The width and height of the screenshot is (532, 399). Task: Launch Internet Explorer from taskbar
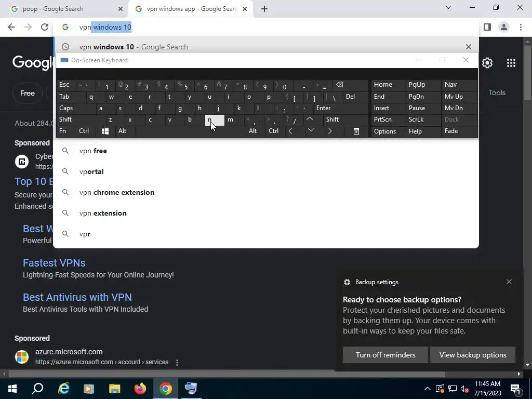tap(63, 389)
